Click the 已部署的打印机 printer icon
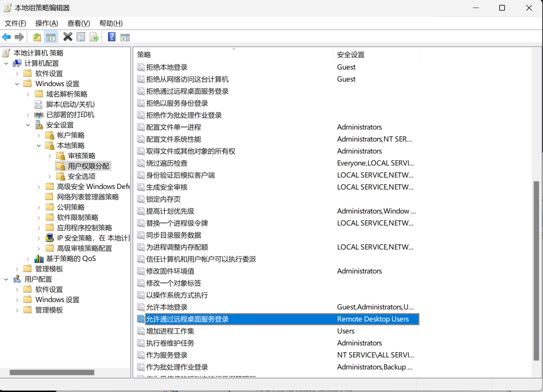Image resolution: width=543 pixels, height=392 pixels. [39, 115]
